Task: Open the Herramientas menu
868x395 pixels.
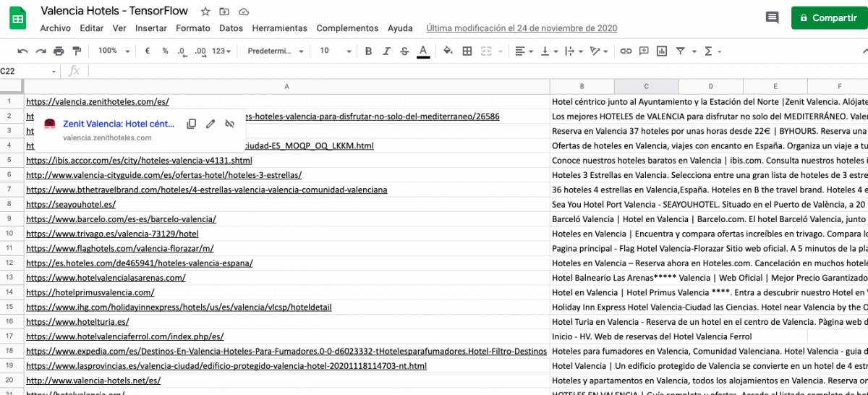Action: point(280,28)
